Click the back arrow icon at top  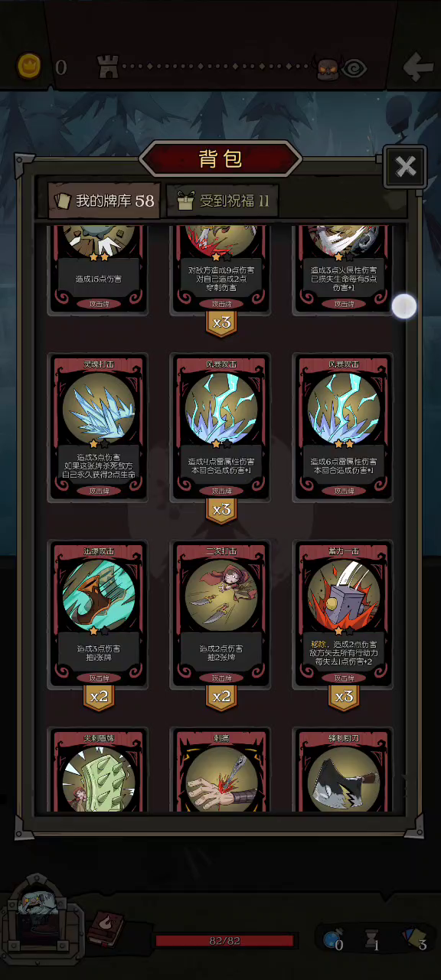click(x=418, y=67)
